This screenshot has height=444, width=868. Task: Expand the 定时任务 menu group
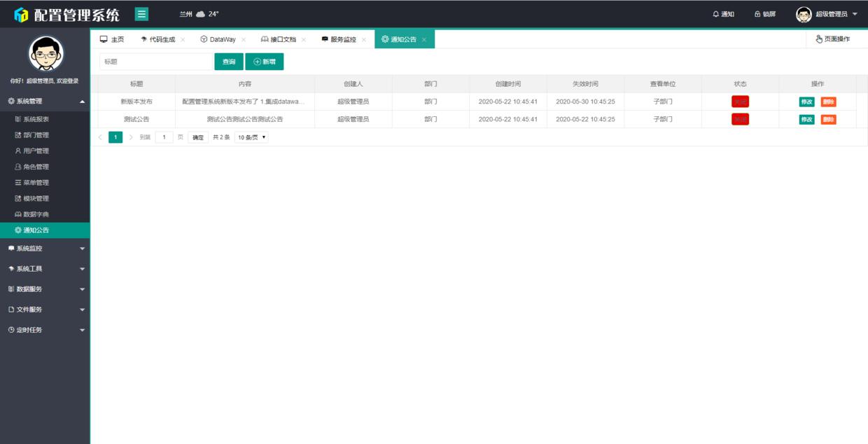(x=31, y=329)
